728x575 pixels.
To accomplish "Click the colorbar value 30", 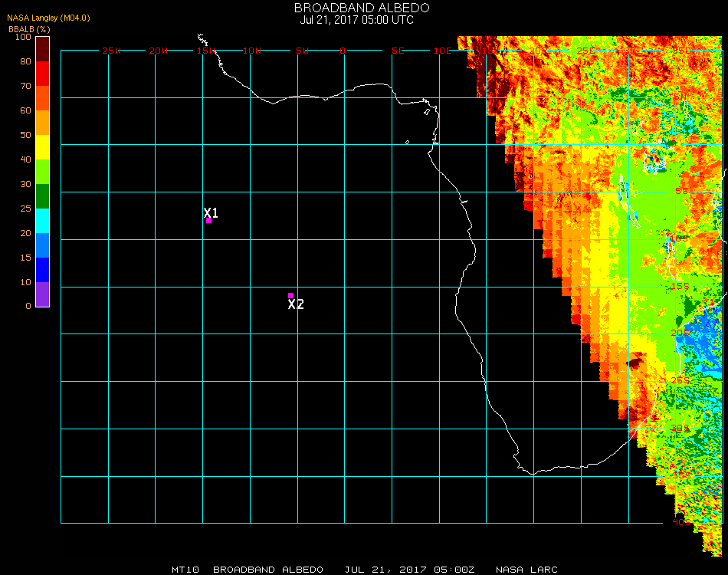I will (25, 185).
